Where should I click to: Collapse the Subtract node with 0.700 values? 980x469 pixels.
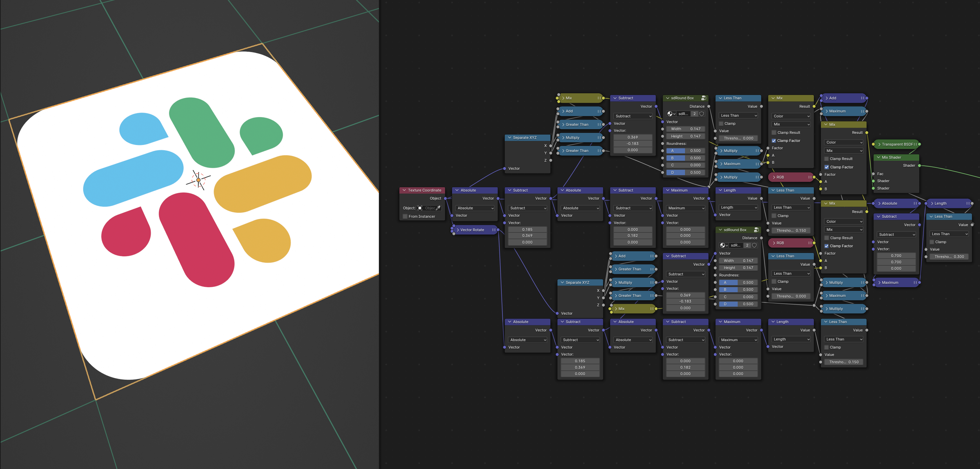(878, 216)
